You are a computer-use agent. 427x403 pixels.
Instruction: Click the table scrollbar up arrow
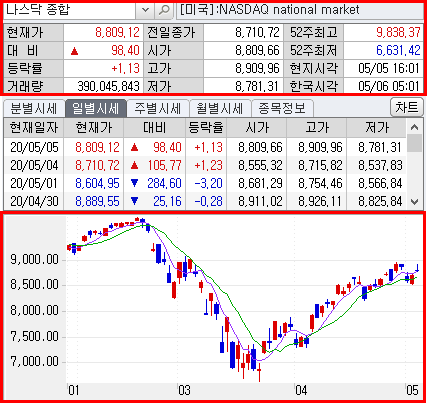point(414,127)
